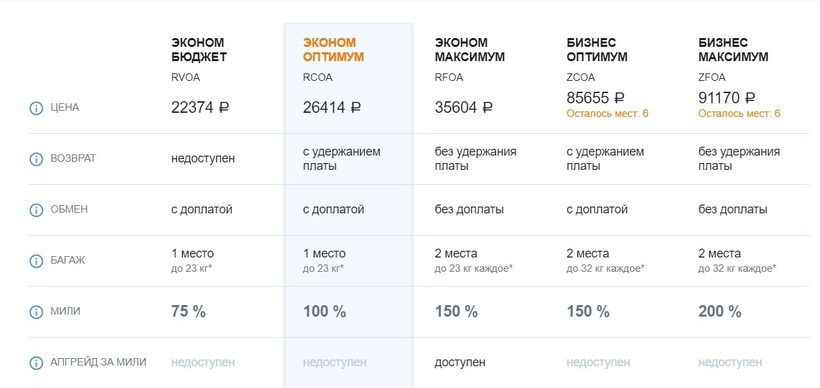Image resolution: width=820 pixels, height=388 pixels.
Task: Click the 2 места до 23 кг baggage cell
Action: [x=473, y=260]
